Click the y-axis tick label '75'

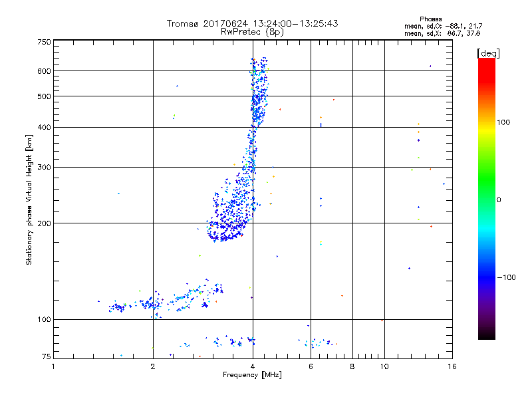[x=47, y=356]
